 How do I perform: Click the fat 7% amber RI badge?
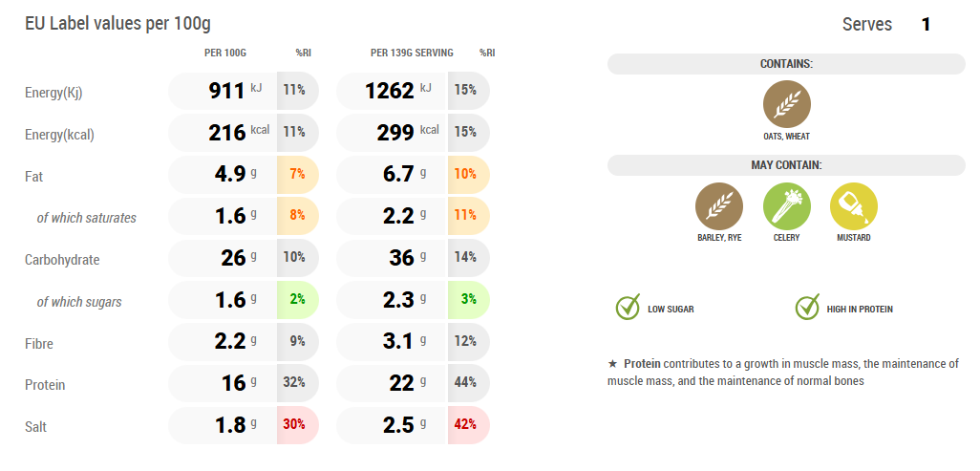[x=297, y=175]
